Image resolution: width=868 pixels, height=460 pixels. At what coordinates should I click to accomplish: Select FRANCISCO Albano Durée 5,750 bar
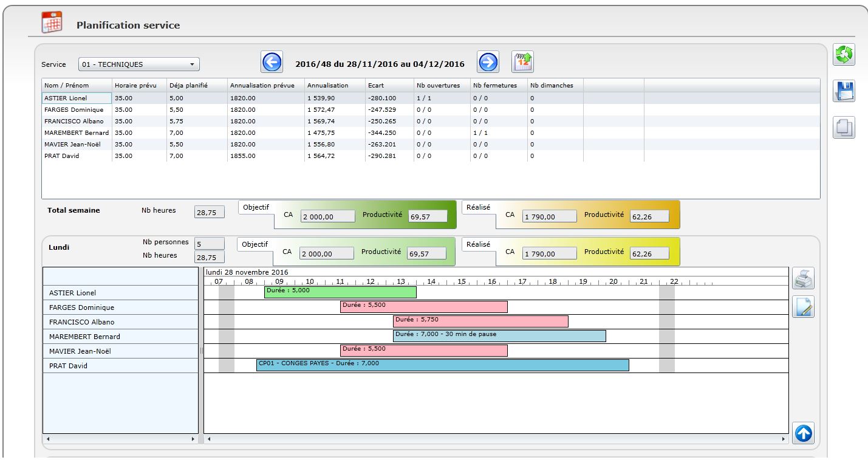point(480,321)
